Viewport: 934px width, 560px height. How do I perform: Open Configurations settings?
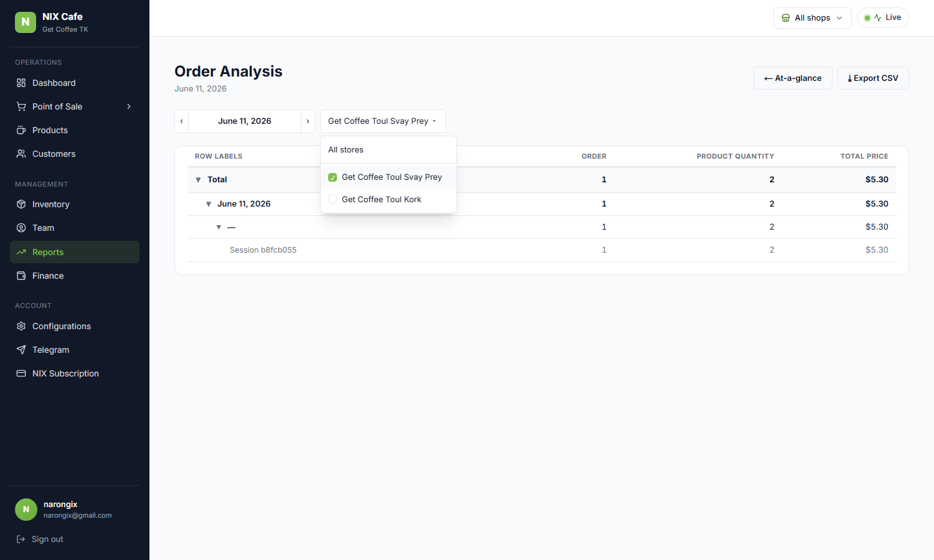click(75, 326)
